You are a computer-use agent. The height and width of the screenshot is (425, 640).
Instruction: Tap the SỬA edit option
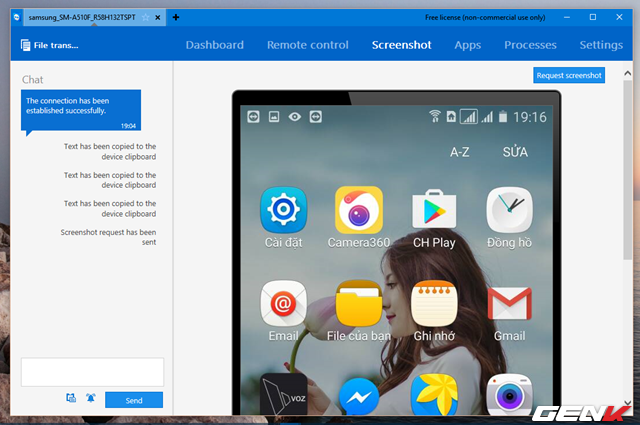tap(515, 151)
